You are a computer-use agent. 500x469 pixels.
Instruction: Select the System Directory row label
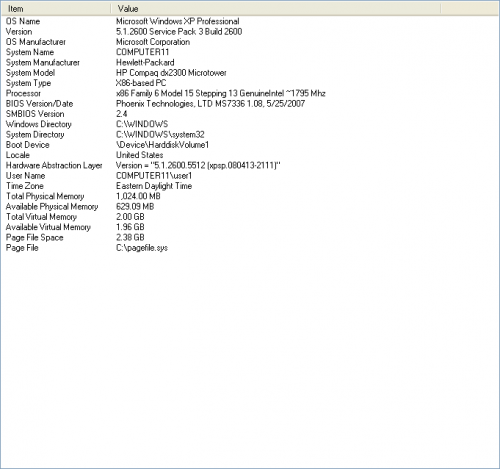35,135
